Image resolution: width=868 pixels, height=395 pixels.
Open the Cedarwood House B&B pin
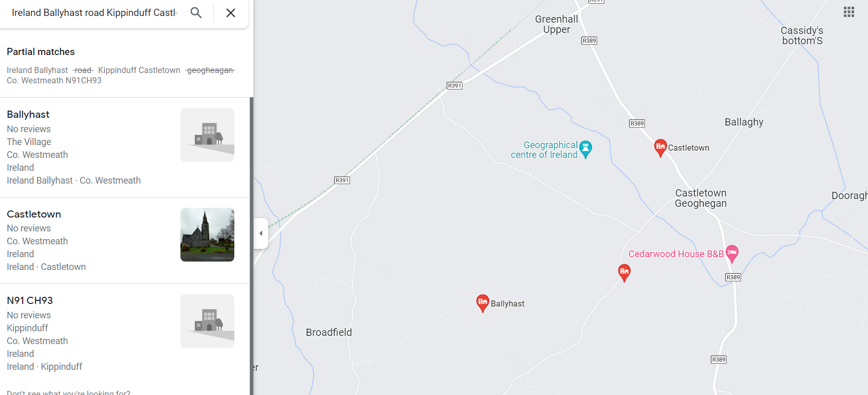click(x=732, y=254)
